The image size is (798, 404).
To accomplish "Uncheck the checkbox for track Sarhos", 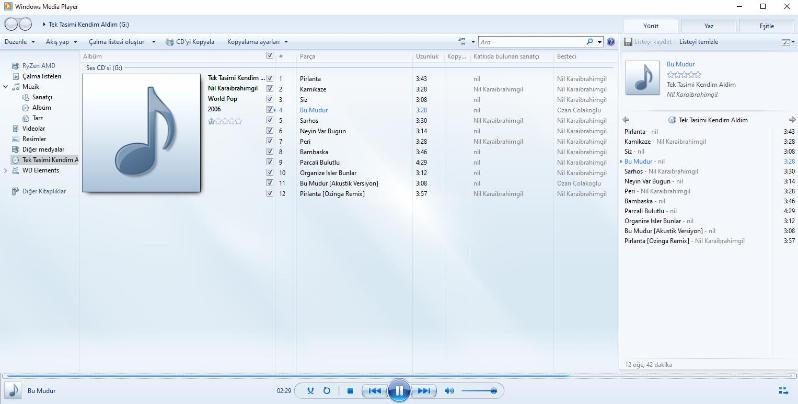I will point(270,119).
